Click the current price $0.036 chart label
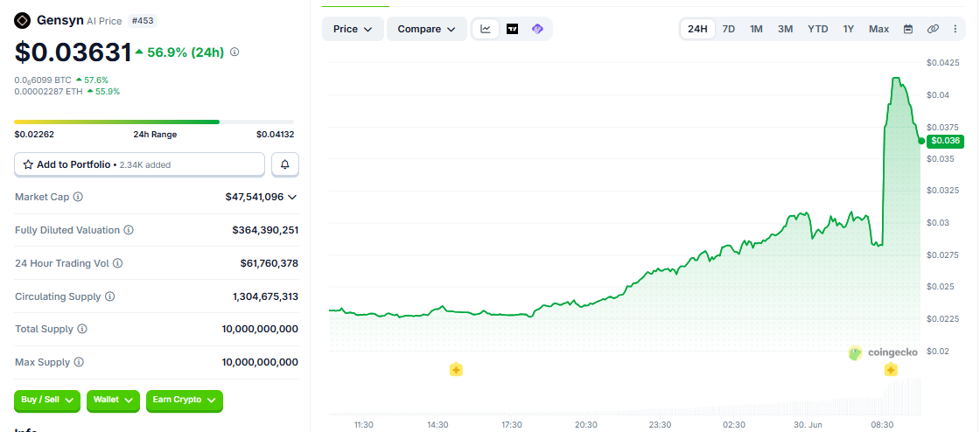 coord(946,141)
